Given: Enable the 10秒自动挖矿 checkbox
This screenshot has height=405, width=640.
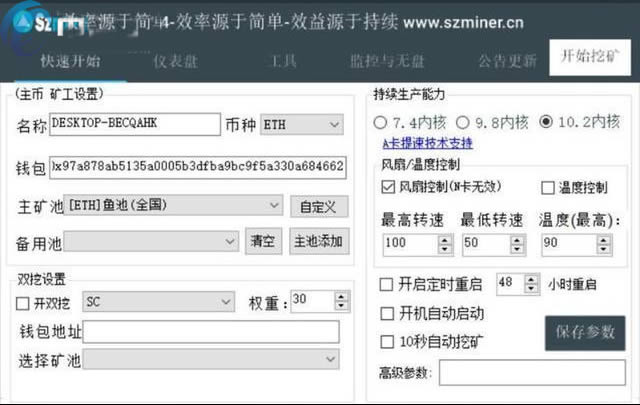Looking at the screenshot, I should [x=387, y=342].
